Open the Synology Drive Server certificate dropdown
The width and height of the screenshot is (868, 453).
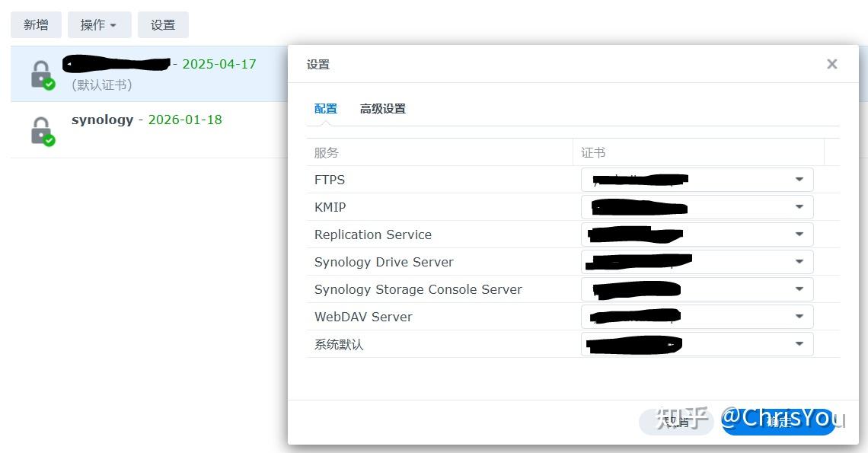[x=799, y=261]
